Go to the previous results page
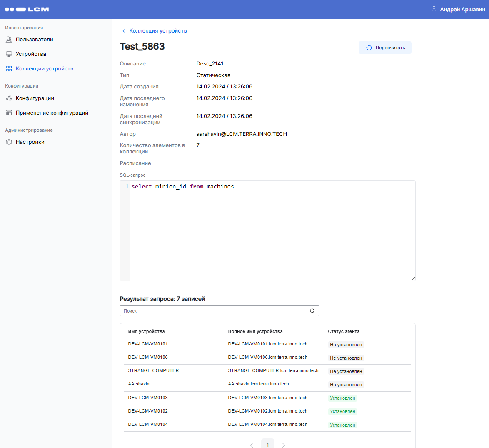The image size is (489, 448). (x=252, y=445)
